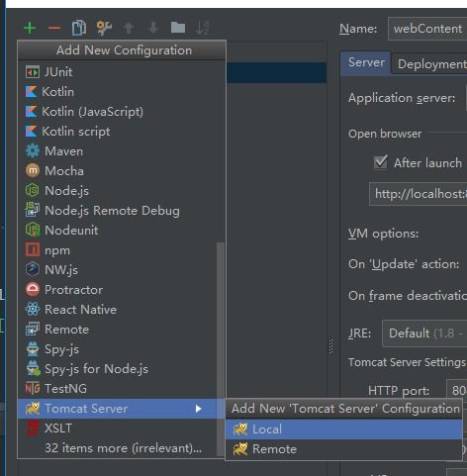Pick npm from the configuration list
467x476 pixels.
[117, 250]
